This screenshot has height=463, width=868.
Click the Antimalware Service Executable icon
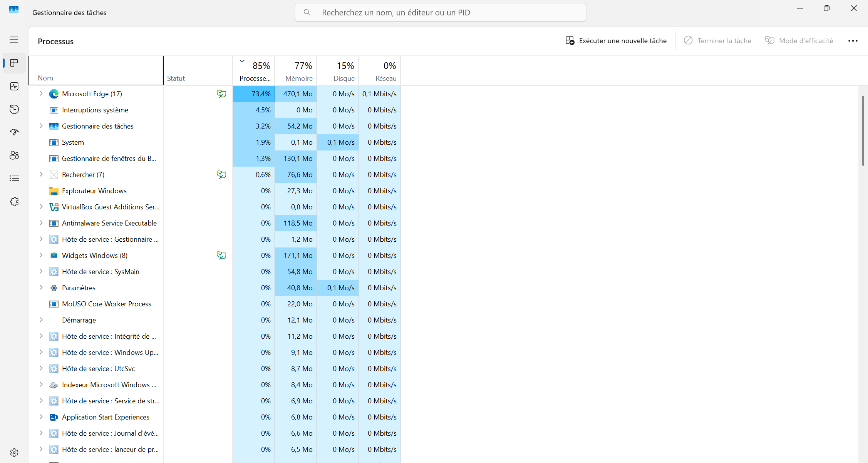tap(54, 223)
